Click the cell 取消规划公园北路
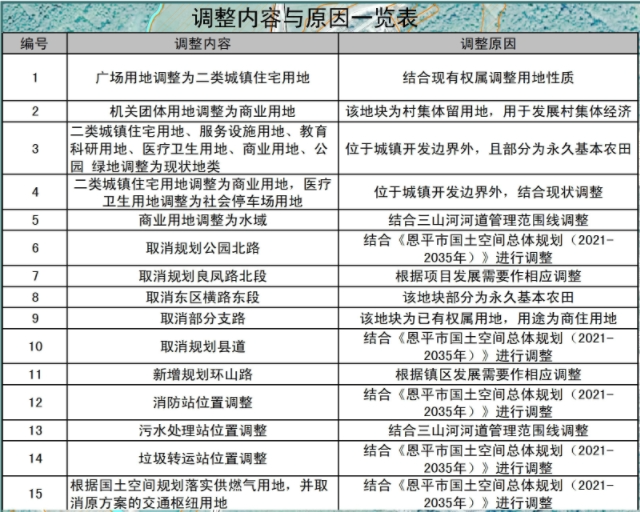The image size is (640, 512). 202,246
